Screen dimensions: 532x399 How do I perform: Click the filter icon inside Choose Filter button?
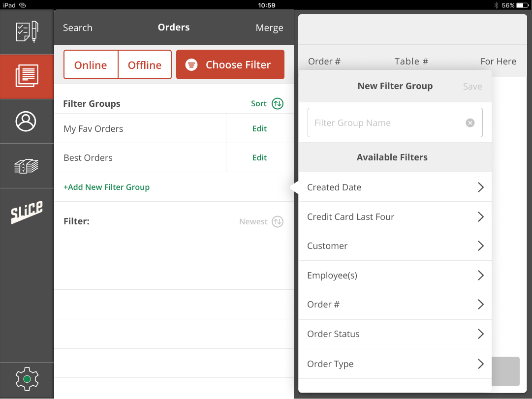(x=191, y=64)
